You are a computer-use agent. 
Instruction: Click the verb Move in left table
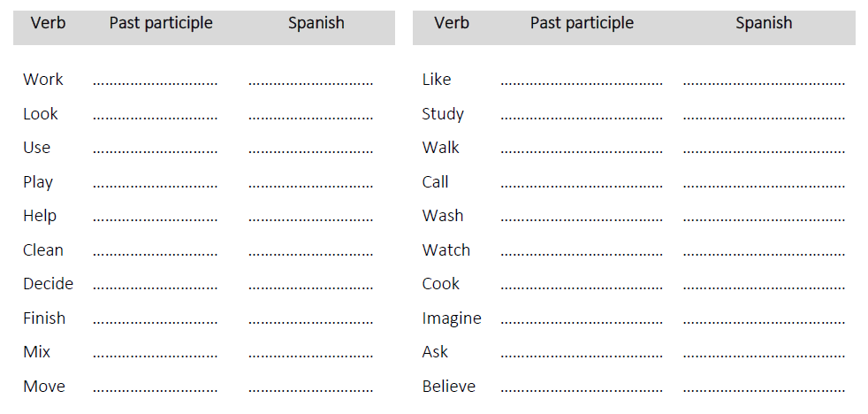(44, 387)
